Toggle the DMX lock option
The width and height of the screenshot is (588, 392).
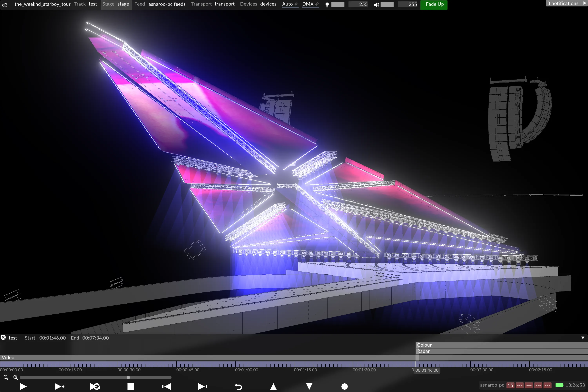point(310,4)
